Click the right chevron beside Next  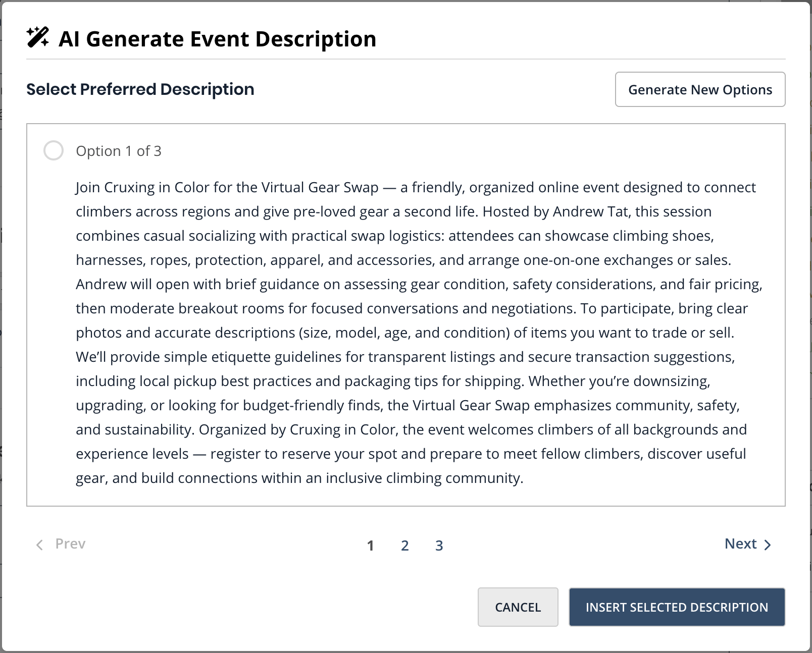click(768, 545)
